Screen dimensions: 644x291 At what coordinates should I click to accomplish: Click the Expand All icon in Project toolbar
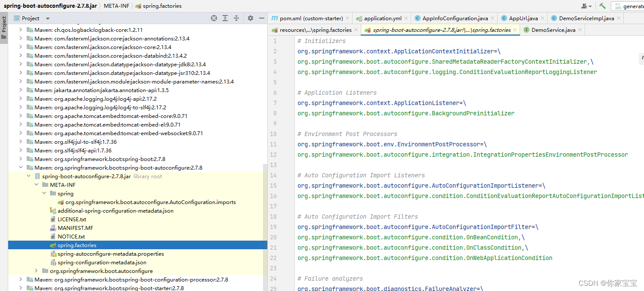click(x=225, y=19)
